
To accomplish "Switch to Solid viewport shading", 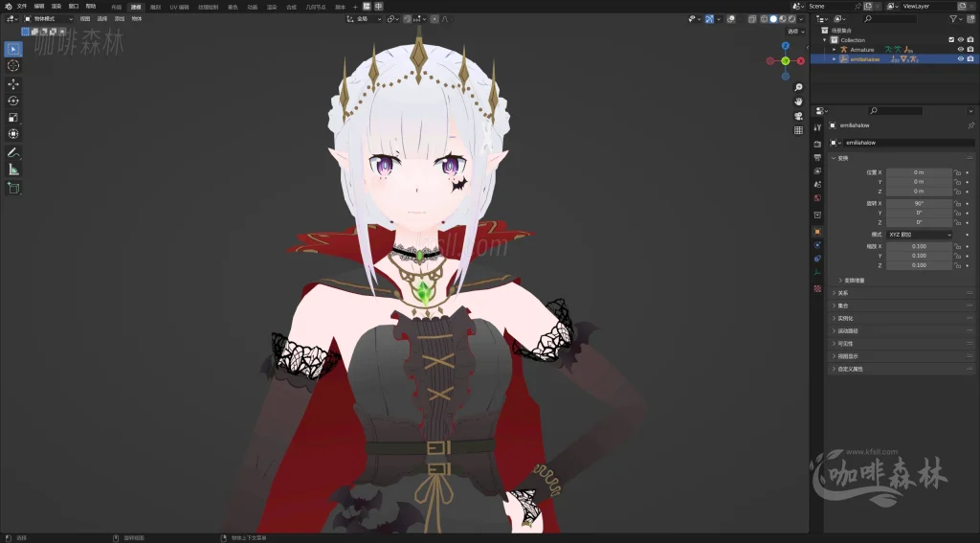I will pos(773,19).
